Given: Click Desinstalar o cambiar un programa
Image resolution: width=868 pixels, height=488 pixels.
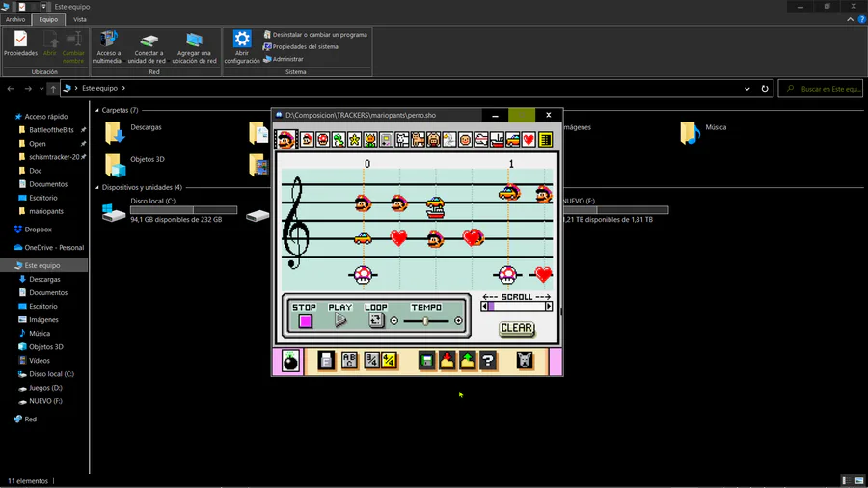Looking at the screenshot, I should coord(315,35).
